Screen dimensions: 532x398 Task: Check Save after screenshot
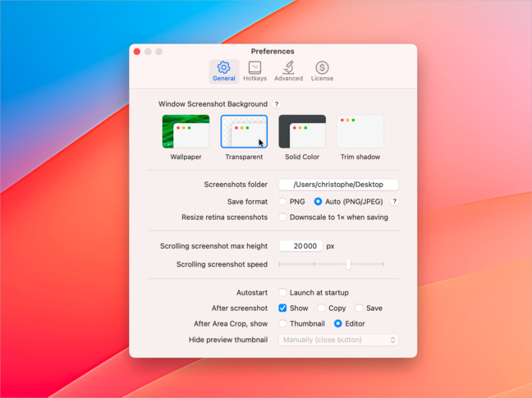359,309
